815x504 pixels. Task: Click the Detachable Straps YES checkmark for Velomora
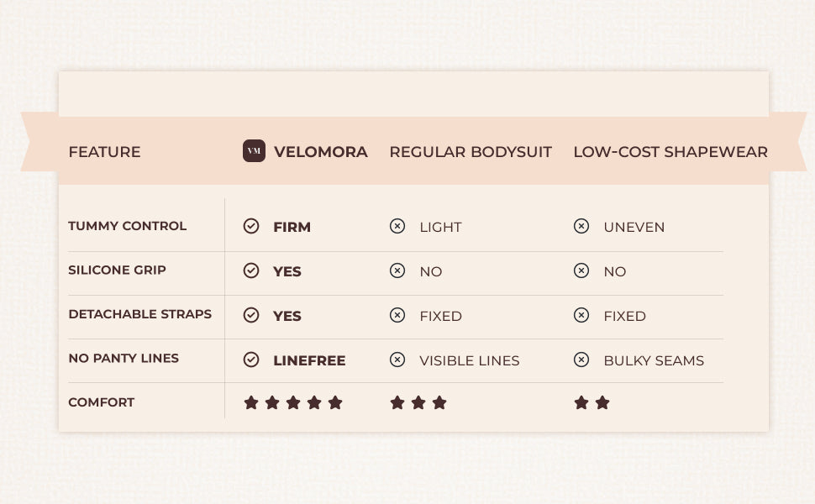(251, 315)
